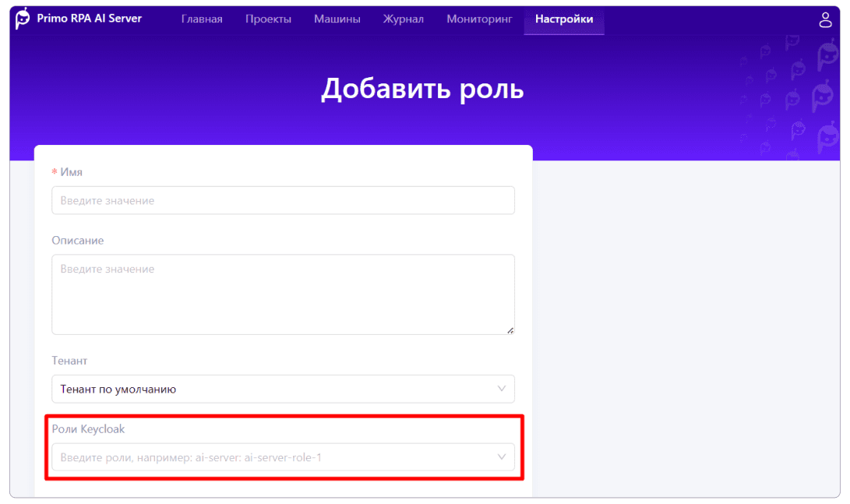Click inside the Описание text area
This screenshot has height=504, width=850.
coord(283,294)
